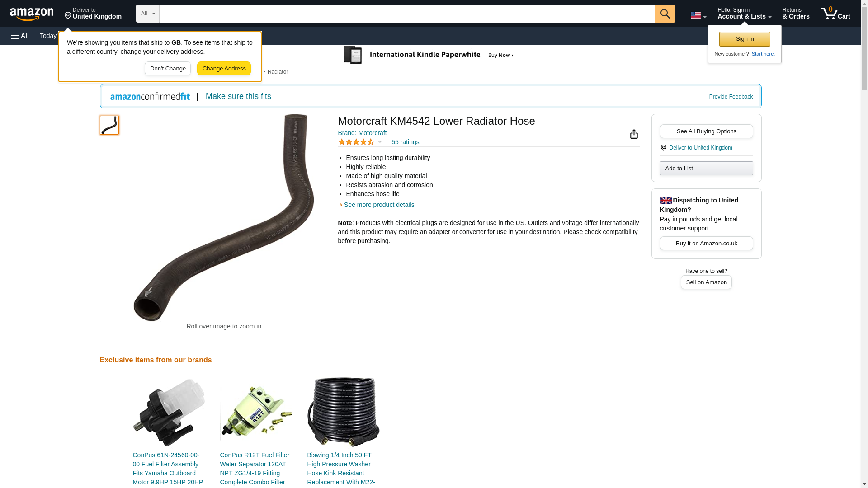This screenshot has height=488, width=868.
Task: Open the All hamburger menu
Action: (x=20, y=36)
